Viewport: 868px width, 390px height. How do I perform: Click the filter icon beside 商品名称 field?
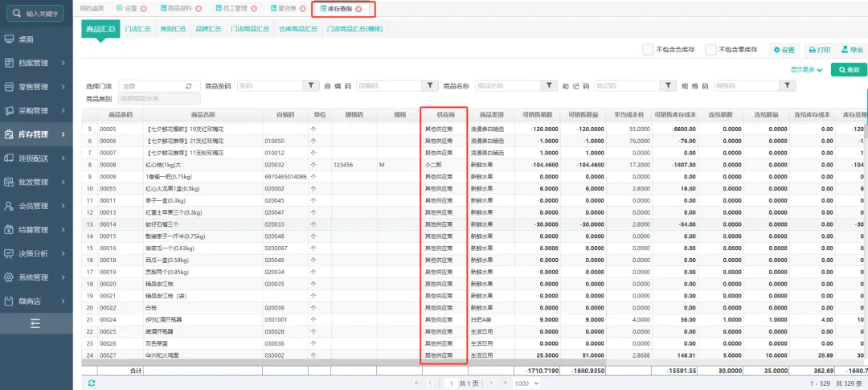point(549,86)
